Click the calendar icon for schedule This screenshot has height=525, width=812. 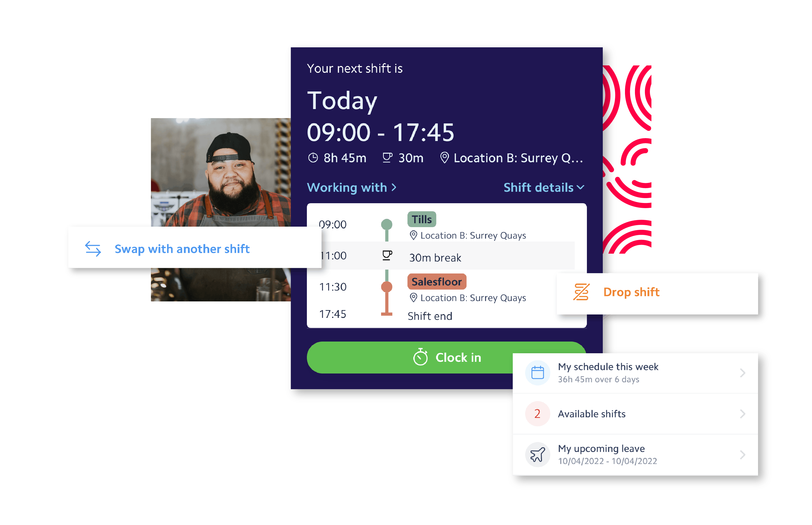(x=538, y=373)
